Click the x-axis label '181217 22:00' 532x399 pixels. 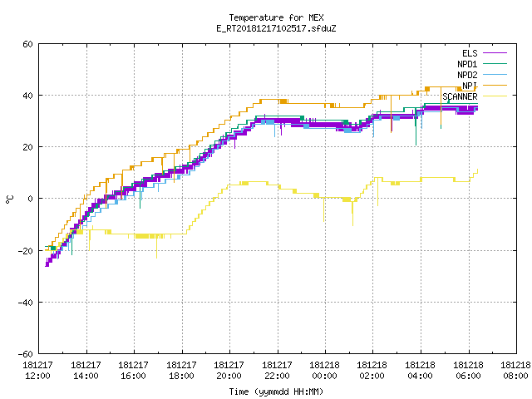point(277,371)
